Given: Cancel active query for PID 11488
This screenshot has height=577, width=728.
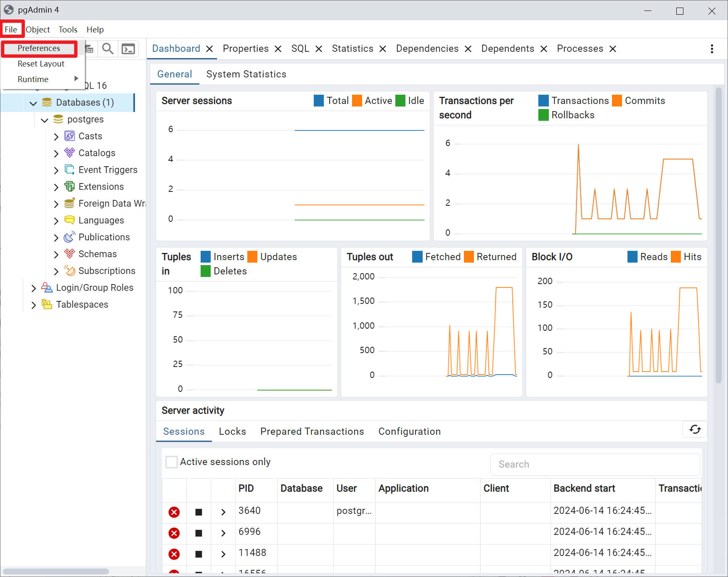Looking at the screenshot, I should point(199,554).
